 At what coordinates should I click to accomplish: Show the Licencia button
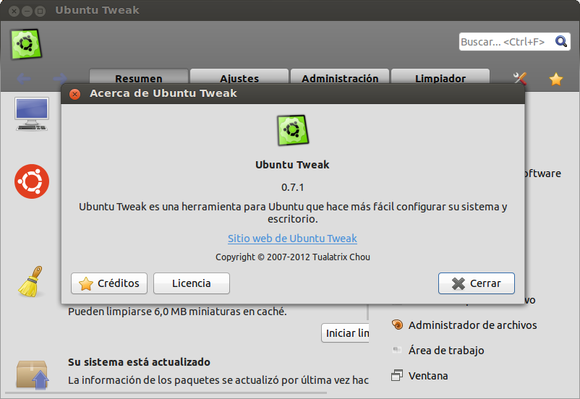pos(191,283)
